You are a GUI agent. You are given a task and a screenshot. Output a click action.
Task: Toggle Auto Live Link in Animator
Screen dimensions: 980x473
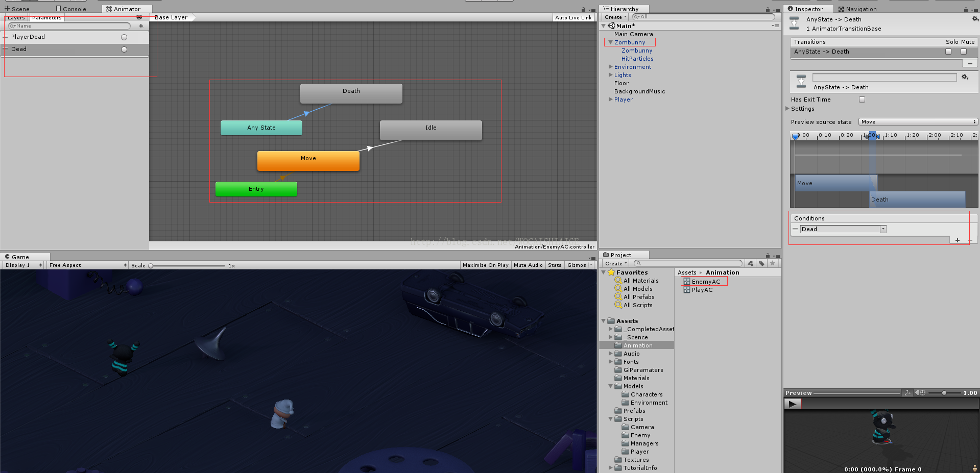(573, 17)
